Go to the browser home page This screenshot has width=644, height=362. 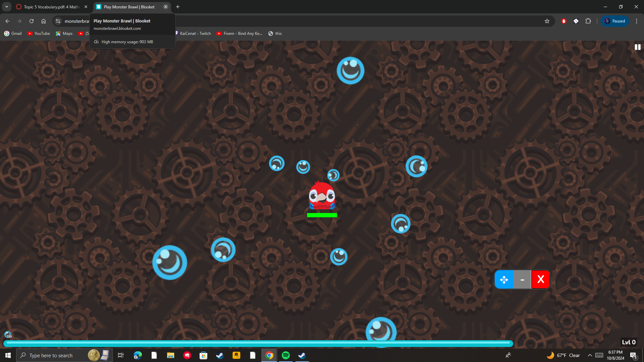click(44, 21)
